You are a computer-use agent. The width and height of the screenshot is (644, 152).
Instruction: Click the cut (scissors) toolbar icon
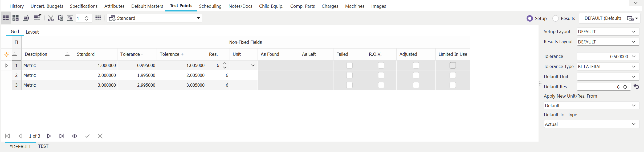coord(51,18)
